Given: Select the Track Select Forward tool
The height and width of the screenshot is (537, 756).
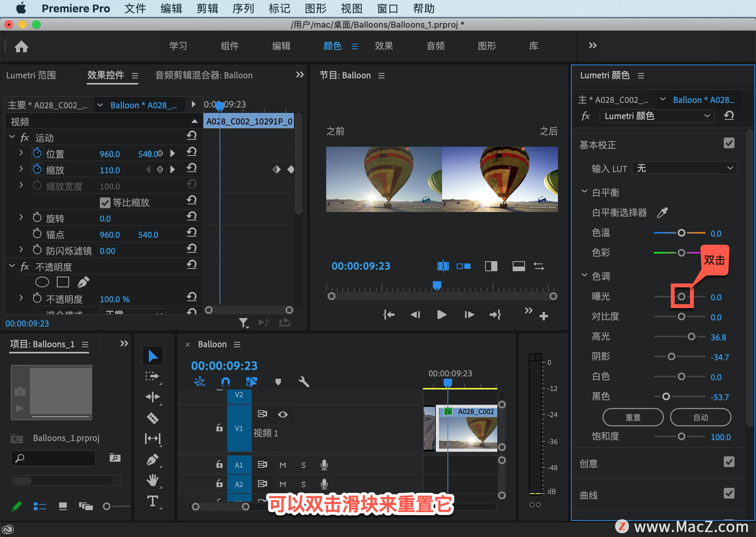Looking at the screenshot, I should pos(152,376).
